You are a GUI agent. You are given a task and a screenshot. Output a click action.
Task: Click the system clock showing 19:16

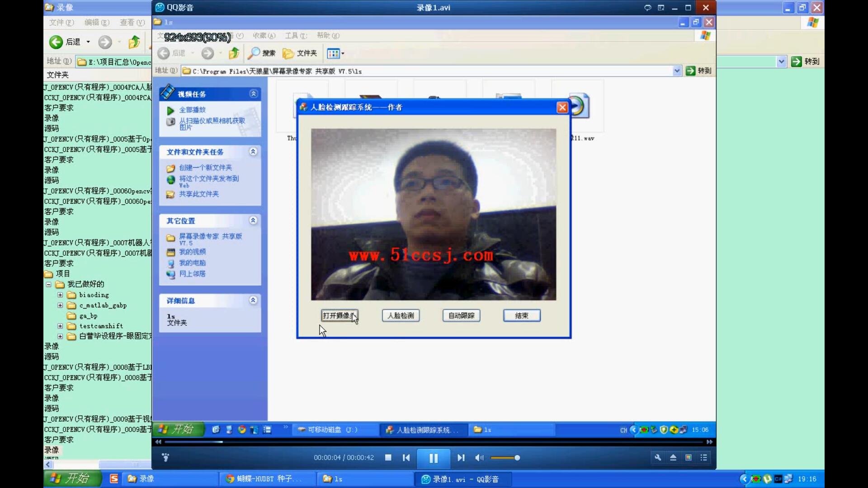(807, 479)
